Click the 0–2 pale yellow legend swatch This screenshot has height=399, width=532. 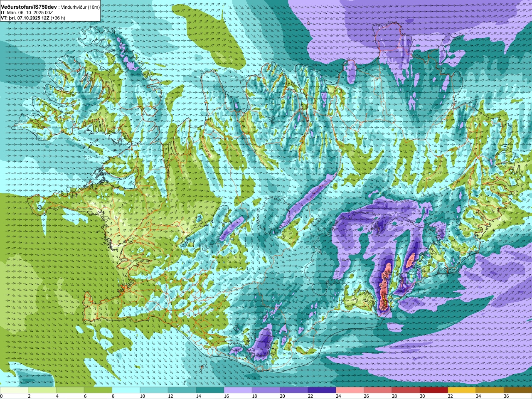click(x=14, y=390)
